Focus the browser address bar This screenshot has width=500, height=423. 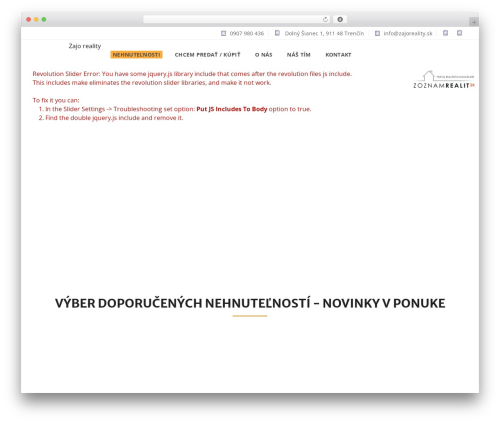point(236,20)
